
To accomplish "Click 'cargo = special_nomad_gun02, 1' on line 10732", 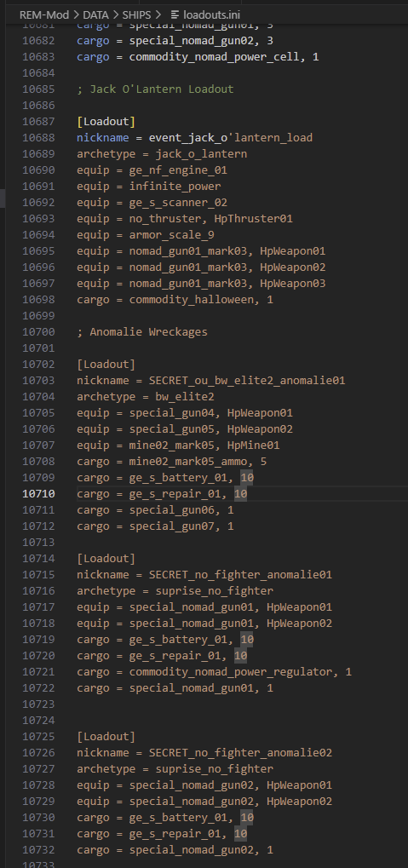I will [x=175, y=850].
